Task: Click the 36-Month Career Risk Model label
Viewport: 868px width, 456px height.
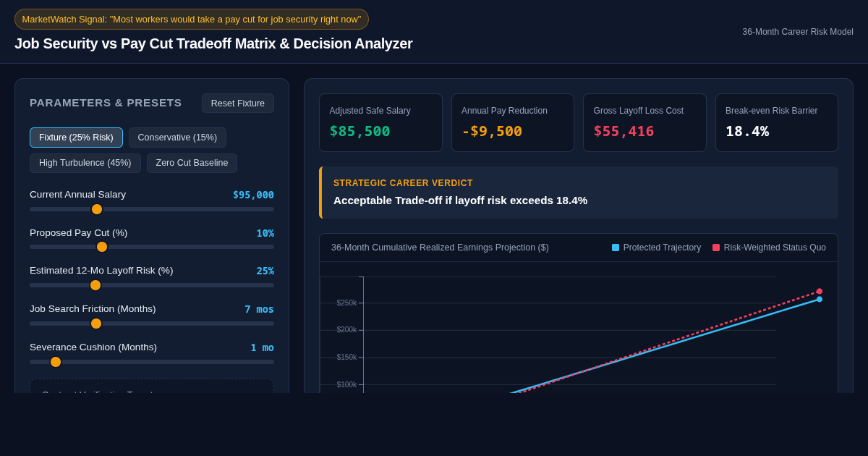Action: click(x=798, y=32)
